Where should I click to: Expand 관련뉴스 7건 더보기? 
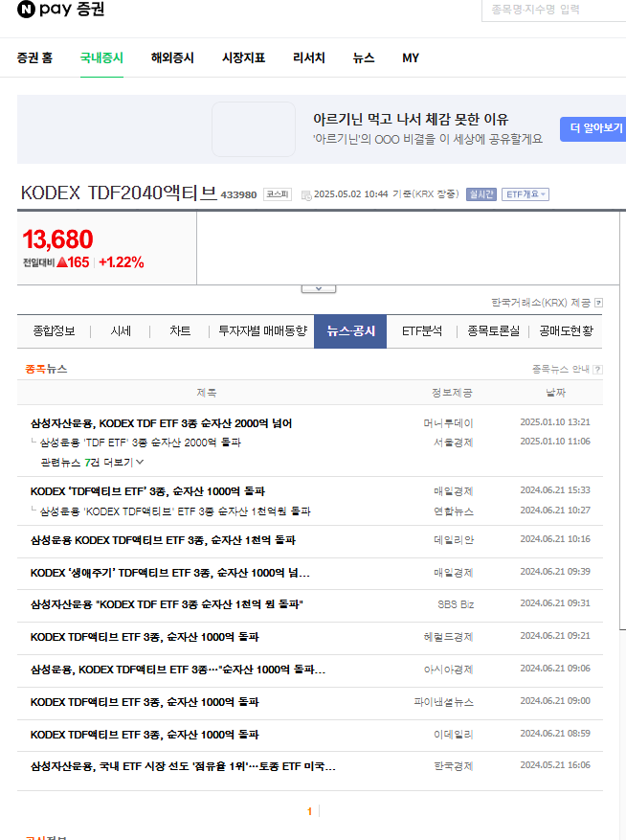tap(92, 463)
